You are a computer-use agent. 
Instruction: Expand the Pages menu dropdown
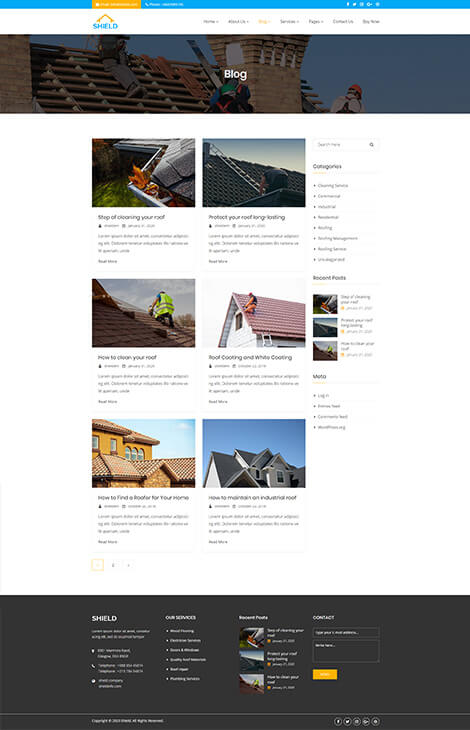[x=316, y=21]
